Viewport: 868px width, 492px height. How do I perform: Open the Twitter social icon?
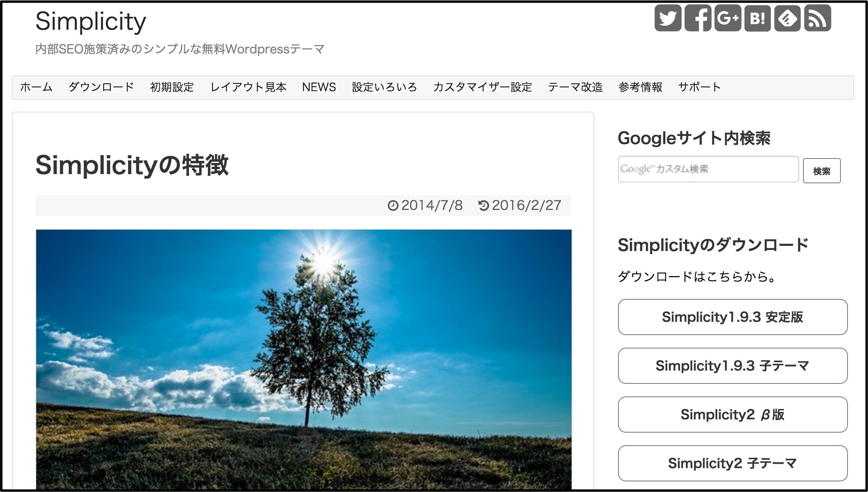coord(668,18)
